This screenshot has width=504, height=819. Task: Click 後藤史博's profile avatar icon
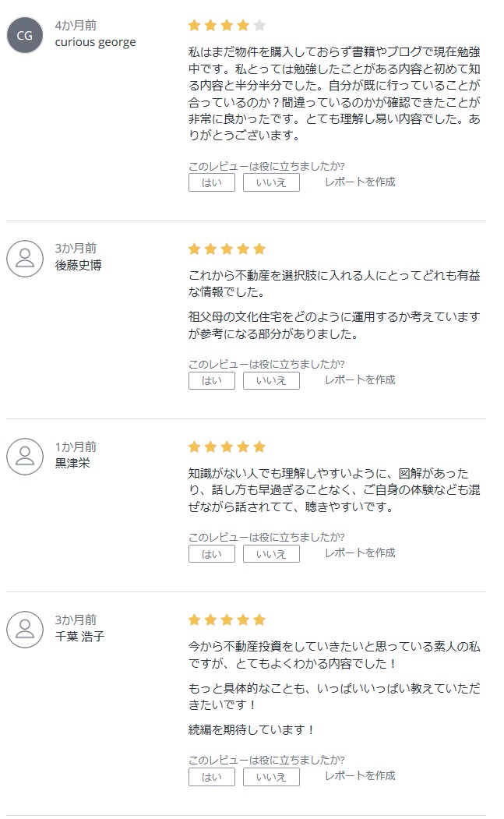coord(25,259)
